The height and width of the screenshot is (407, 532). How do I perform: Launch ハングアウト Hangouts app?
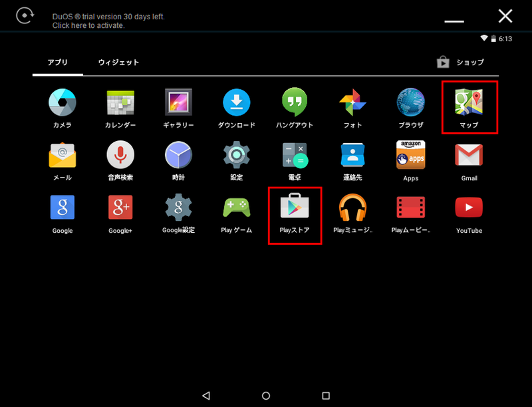295,108
